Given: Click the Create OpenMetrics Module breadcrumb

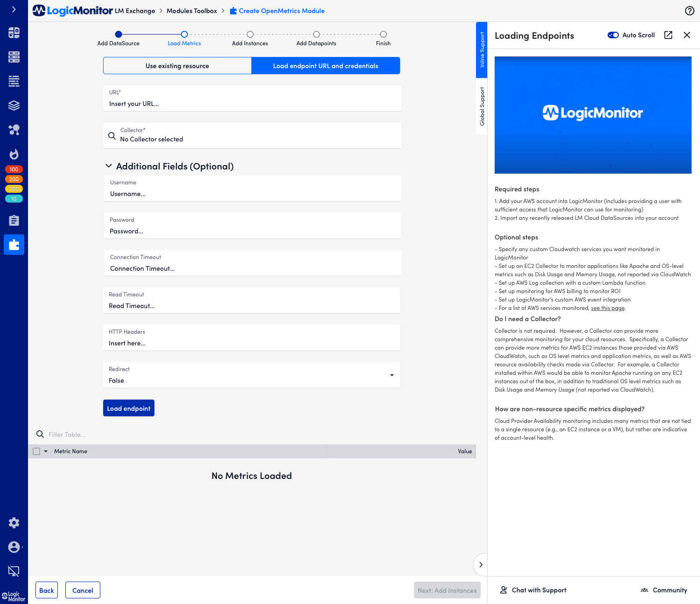Looking at the screenshot, I should pos(277,11).
